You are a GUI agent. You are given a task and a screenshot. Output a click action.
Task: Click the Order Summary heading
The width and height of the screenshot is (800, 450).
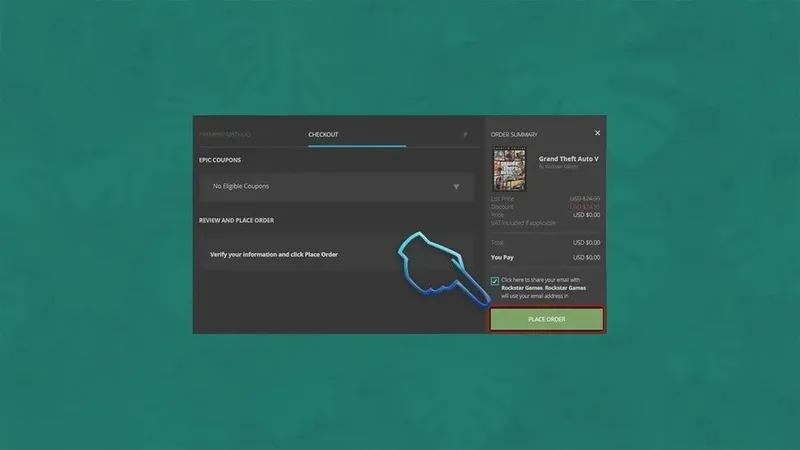point(515,134)
